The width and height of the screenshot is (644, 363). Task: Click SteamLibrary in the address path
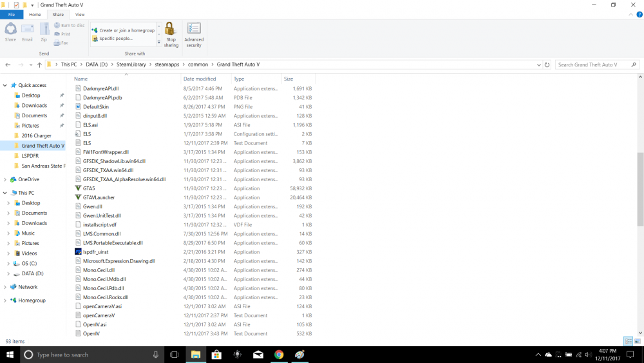(131, 64)
